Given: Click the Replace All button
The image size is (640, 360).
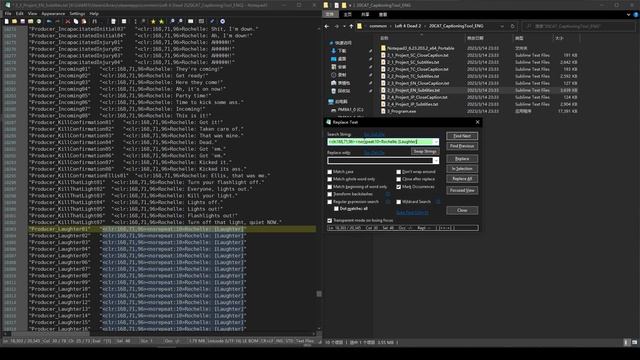Looking at the screenshot, I should click(x=462, y=179).
